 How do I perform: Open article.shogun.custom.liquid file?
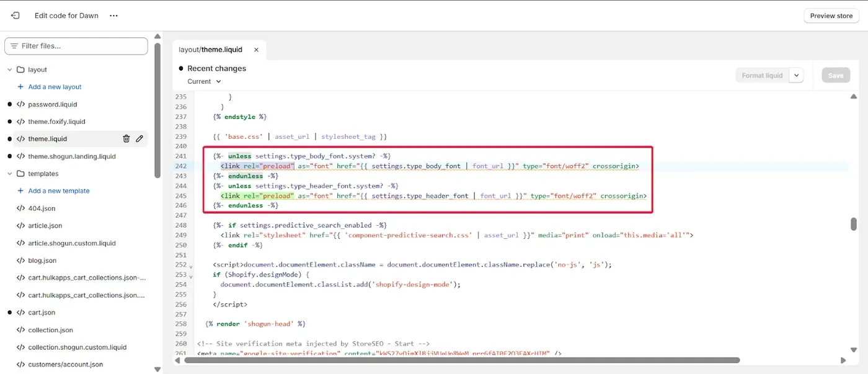pyautogui.click(x=72, y=243)
